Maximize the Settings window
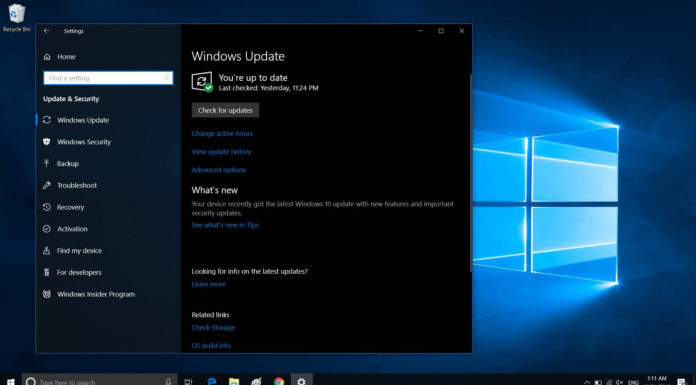Screen dimensions: 696x385 (441, 31)
